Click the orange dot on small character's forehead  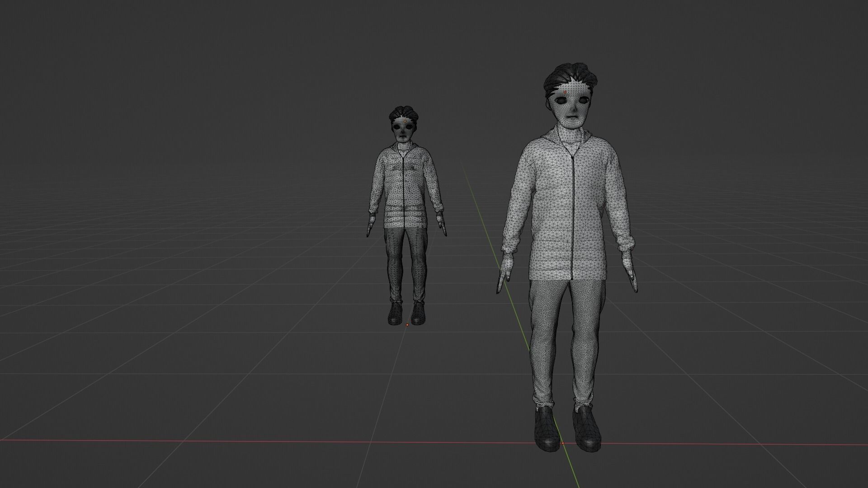tap(405, 121)
